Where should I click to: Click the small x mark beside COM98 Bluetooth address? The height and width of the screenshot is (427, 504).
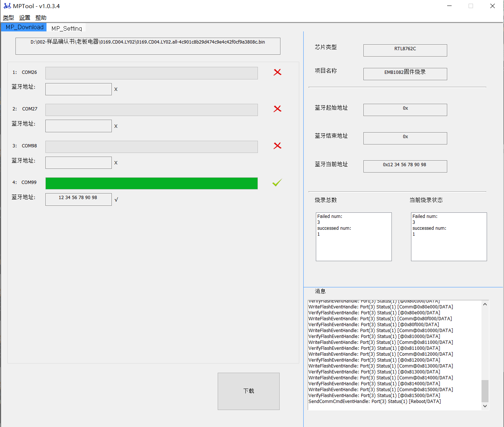[x=116, y=163]
